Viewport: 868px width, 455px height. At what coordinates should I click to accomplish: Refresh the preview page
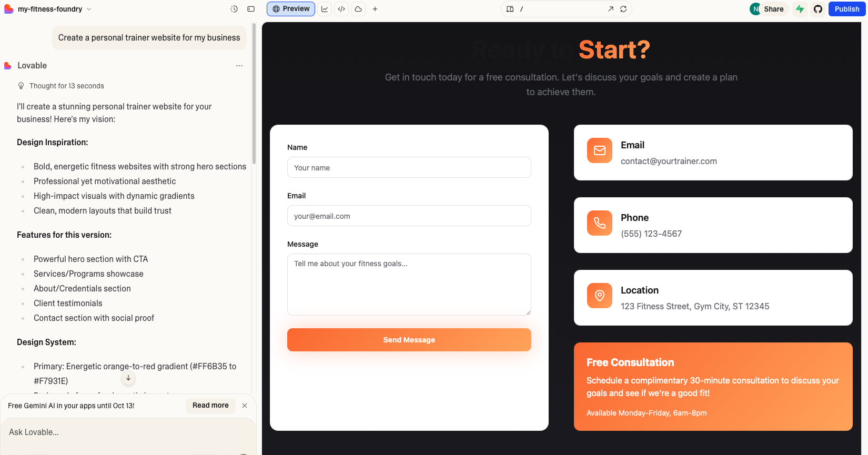click(623, 9)
